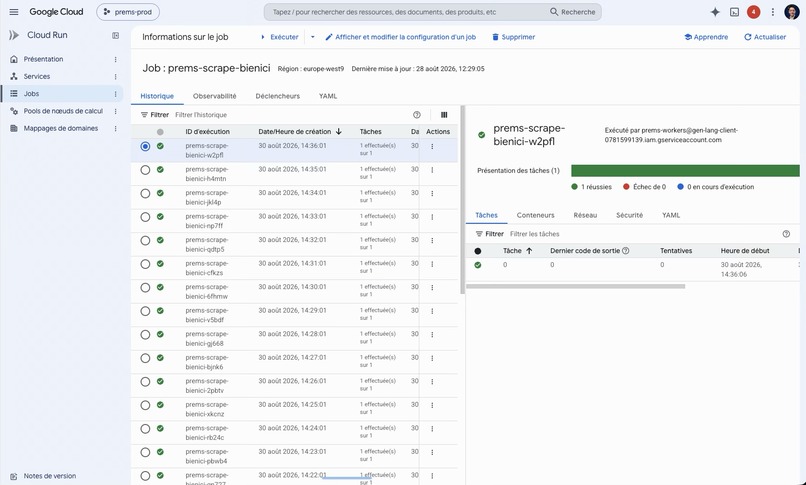
Task: Open column display options icon
Action: pyautogui.click(x=444, y=115)
